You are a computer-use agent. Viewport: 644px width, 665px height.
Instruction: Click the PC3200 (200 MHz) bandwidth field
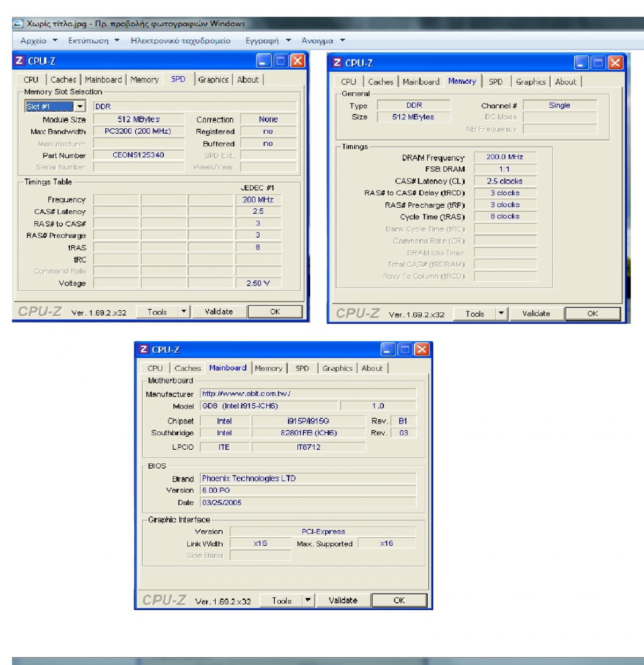[x=138, y=131]
